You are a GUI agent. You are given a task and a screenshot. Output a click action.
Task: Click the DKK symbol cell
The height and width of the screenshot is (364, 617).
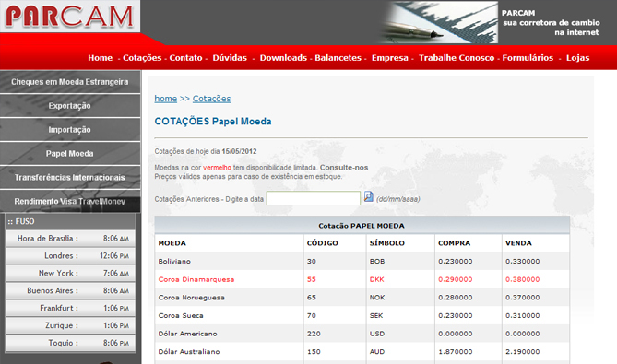click(376, 279)
